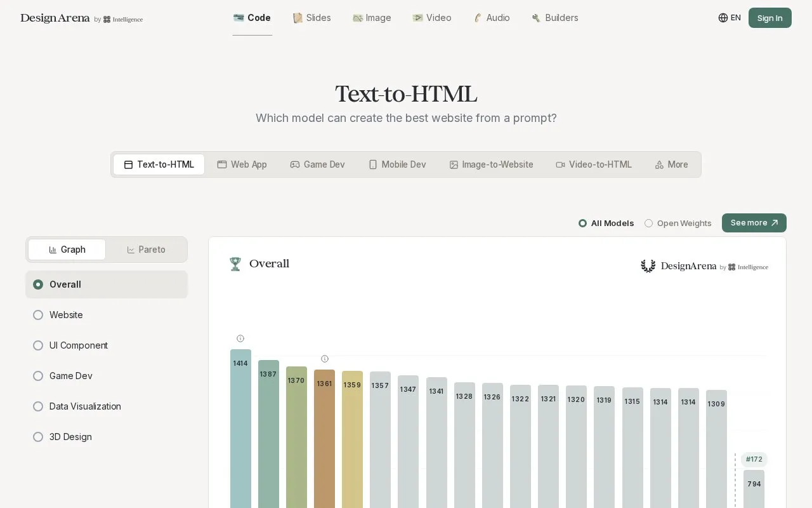This screenshot has height=508, width=812.
Task: Enable the All Models filter
Action: tap(606, 223)
